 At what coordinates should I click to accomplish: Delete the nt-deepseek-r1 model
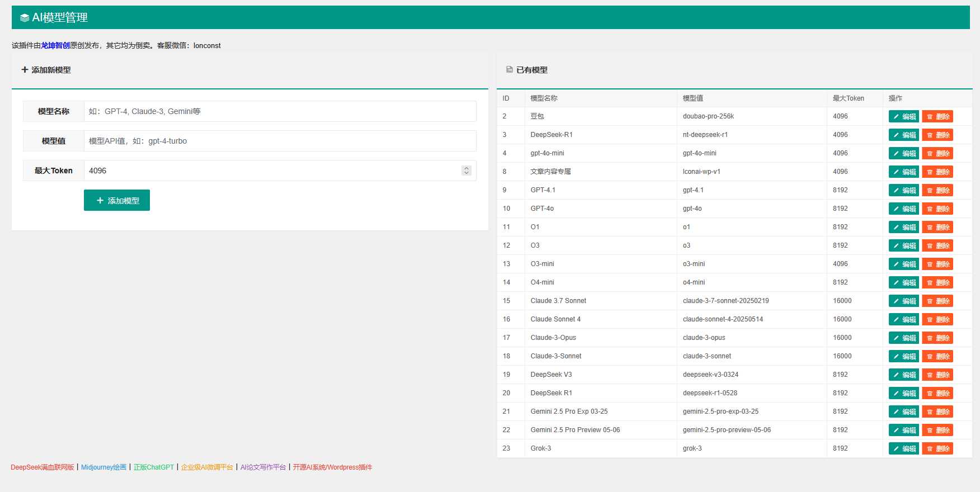937,135
